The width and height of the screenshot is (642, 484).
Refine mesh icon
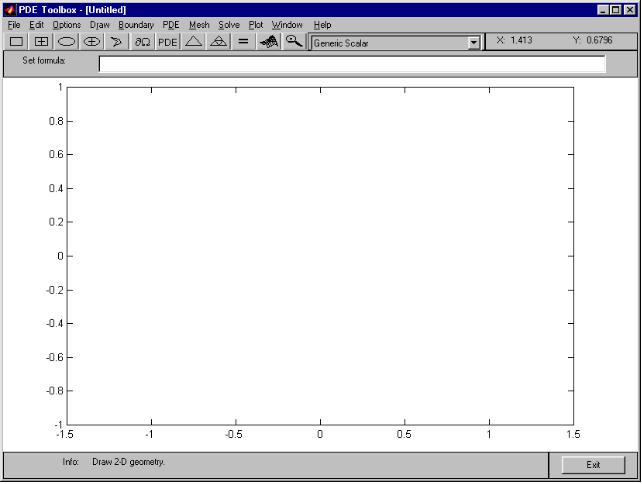[218, 41]
